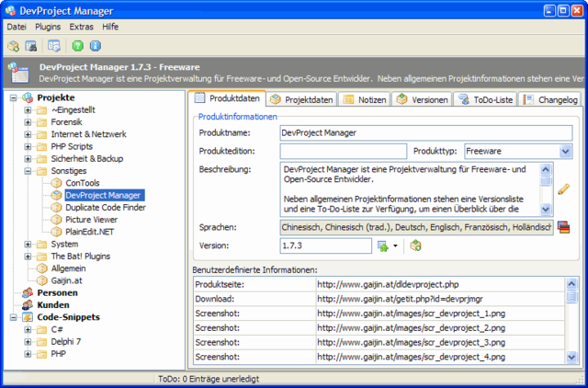Image resolution: width=588 pixels, height=388 pixels.
Task: Click the ConTools package icon
Action: [x=56, y=183]
